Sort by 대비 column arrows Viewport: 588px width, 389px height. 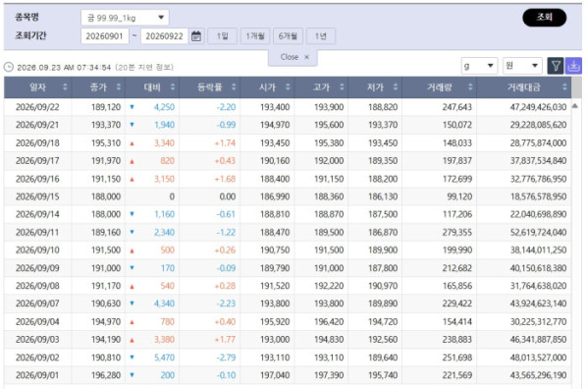click(x=173, y=87)
